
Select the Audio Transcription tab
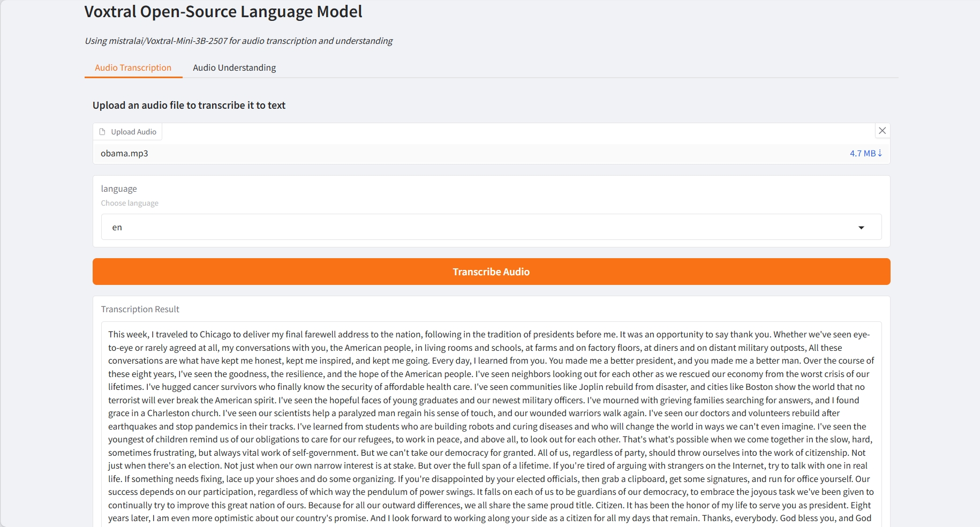(133, 67)
